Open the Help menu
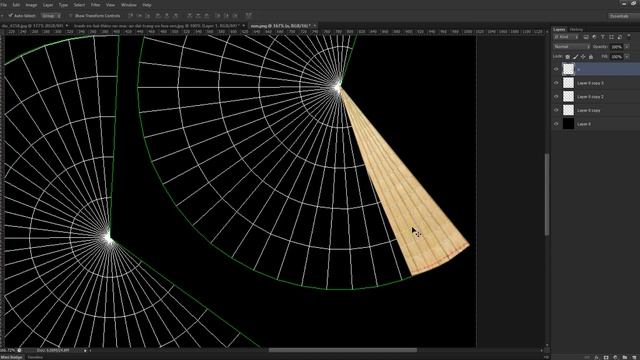This screenshot has width=640, height=360. [x=147, y=5]
